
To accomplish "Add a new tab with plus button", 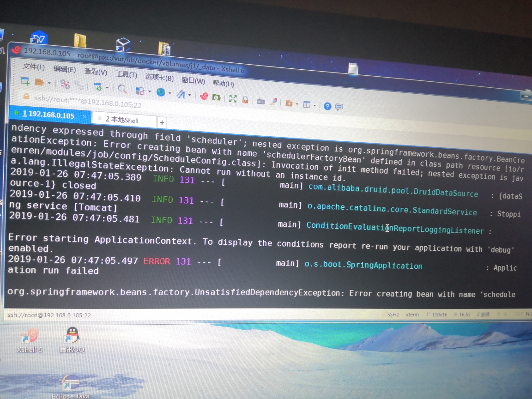I will click(x=162, y=122).
